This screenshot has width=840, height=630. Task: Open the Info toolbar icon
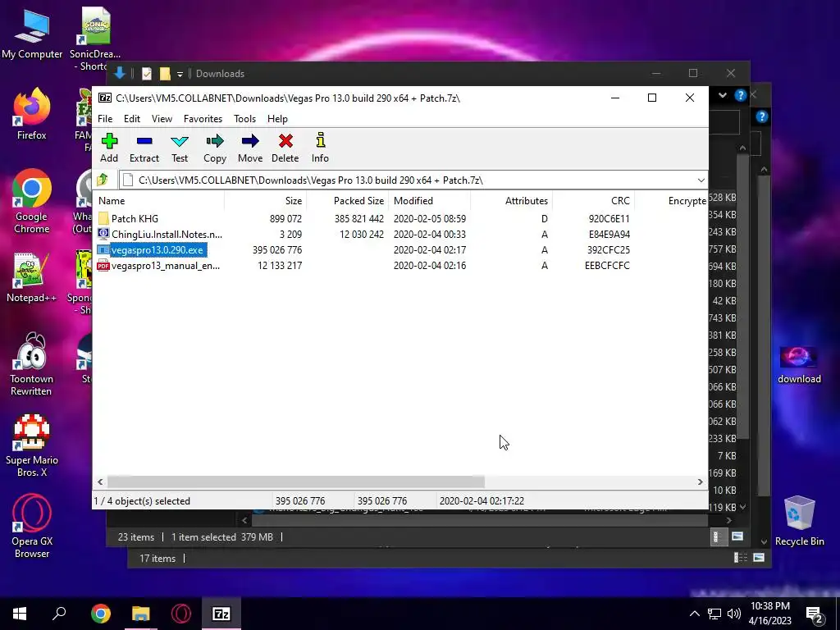click(320, 148)
